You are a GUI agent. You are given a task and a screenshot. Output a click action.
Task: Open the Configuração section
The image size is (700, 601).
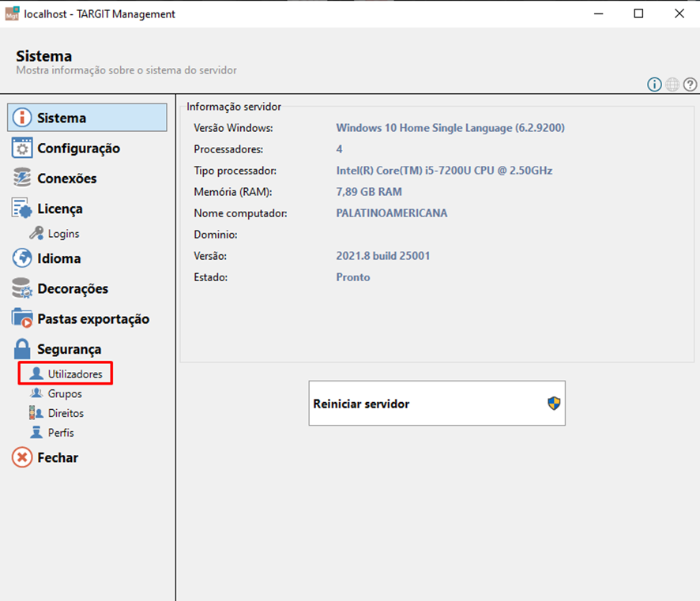(x=78, y=148)
